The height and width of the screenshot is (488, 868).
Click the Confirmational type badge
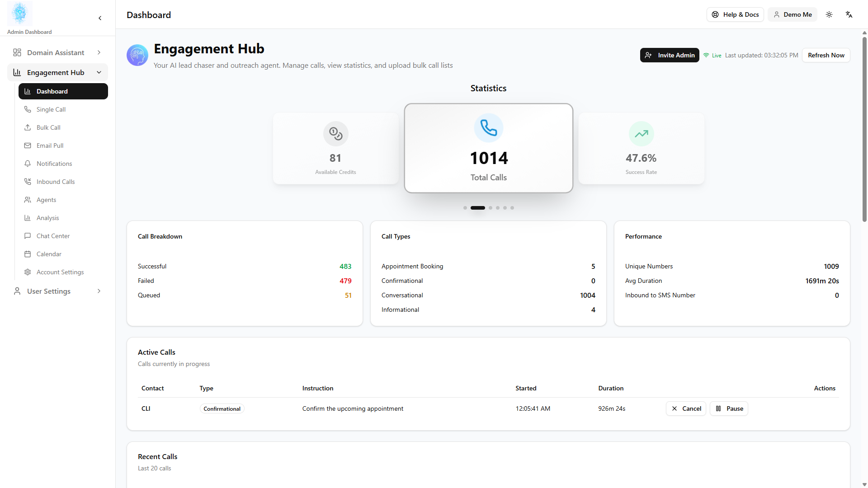point(222,408)
